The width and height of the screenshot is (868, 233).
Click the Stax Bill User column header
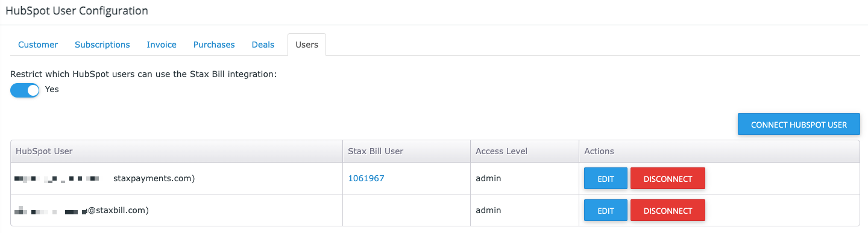(x=406, y=151)
